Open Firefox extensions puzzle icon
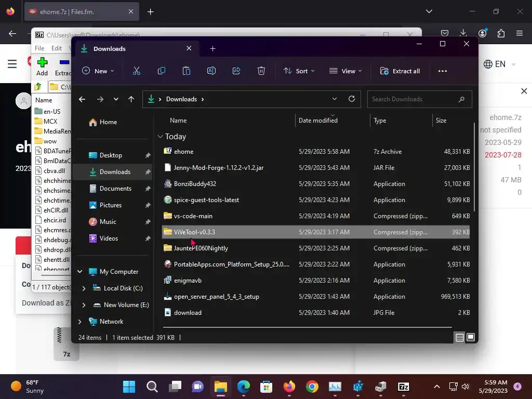The height and width of the screenshot is (399, 532). [x=501, y=33]
